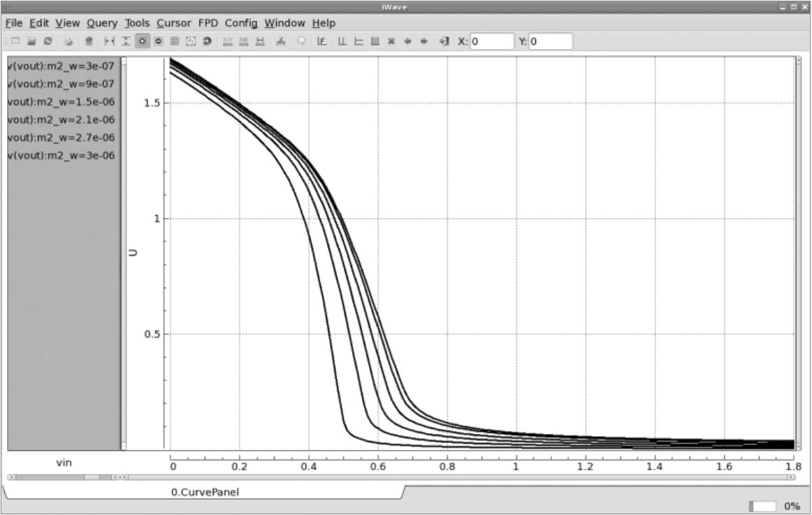812x515 pixels.
Task: Click the X coordinate input field
Action: 492,41
